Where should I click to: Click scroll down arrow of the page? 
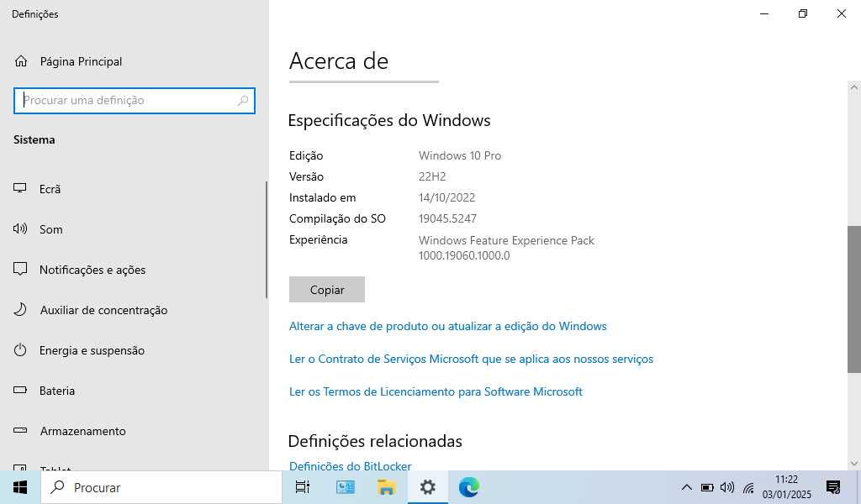coord(854,464)
